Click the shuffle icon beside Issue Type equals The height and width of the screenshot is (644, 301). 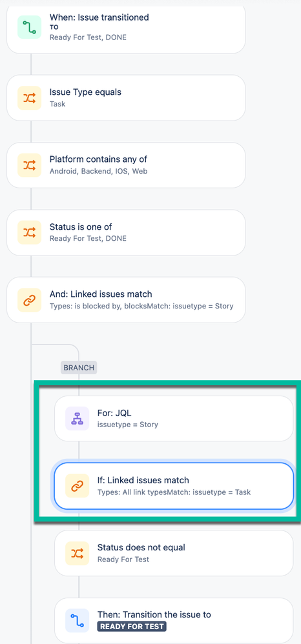click(29, 97)
